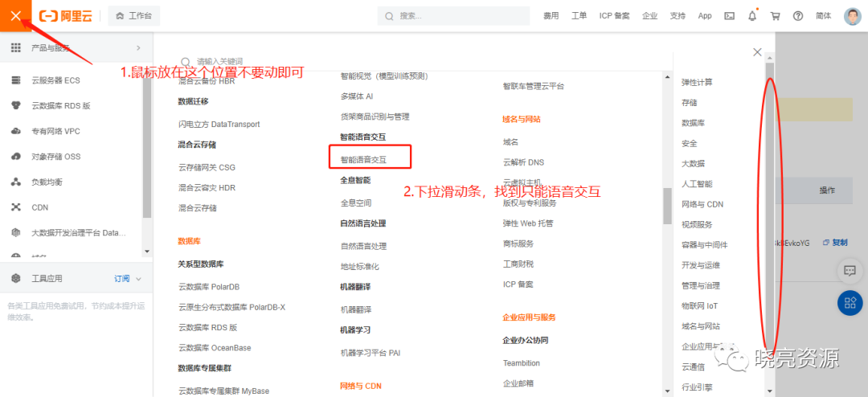Open ICP 备案 in top bar
Viewport: 868px width, 397px height.
[615, 16]
